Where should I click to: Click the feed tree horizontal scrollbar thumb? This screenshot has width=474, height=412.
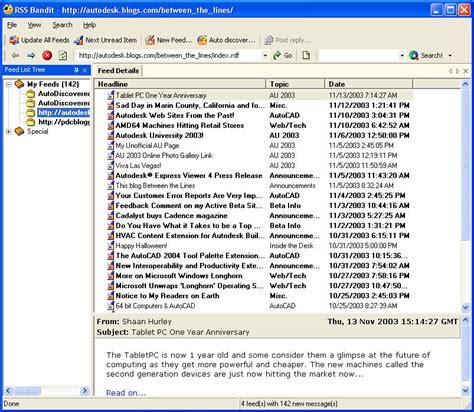coord(27,390)
